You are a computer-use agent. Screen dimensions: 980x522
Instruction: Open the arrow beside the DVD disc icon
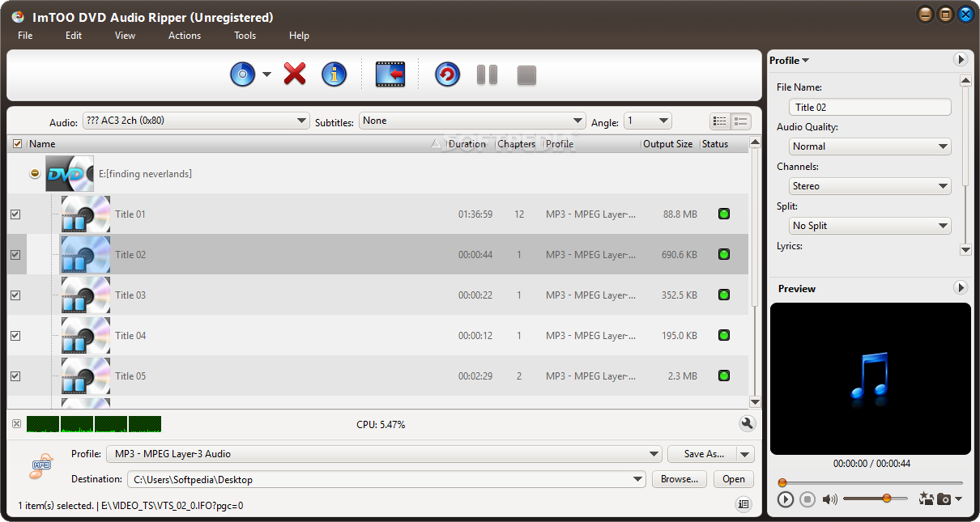click(266, 75)
